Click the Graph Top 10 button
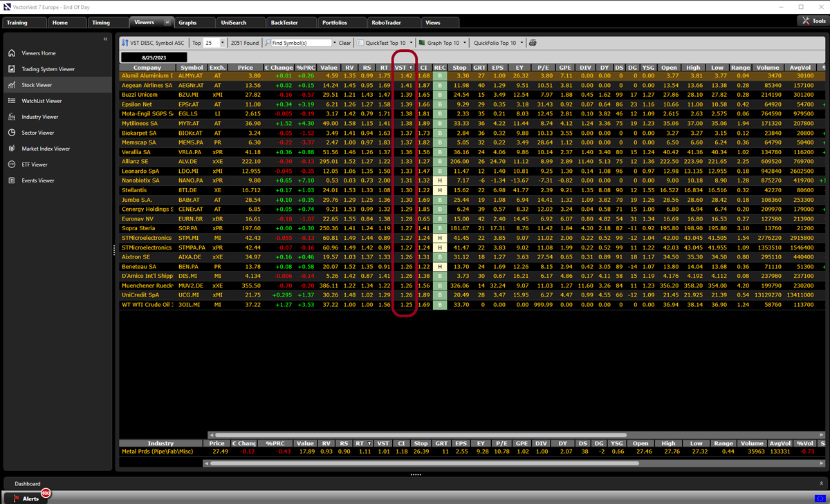The height and width of the screenshot is (504, 830). (439, 43)
